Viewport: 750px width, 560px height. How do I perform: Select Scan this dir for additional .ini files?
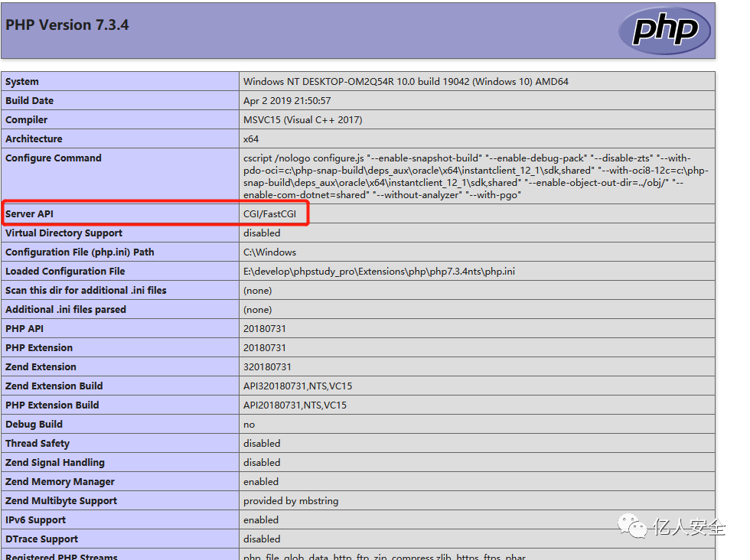pos(86,290)
